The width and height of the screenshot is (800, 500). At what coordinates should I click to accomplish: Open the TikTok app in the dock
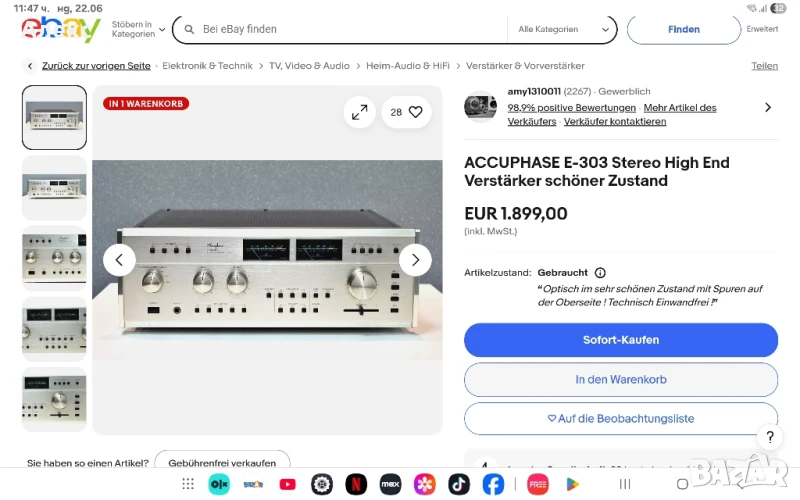tap(459, 484)
